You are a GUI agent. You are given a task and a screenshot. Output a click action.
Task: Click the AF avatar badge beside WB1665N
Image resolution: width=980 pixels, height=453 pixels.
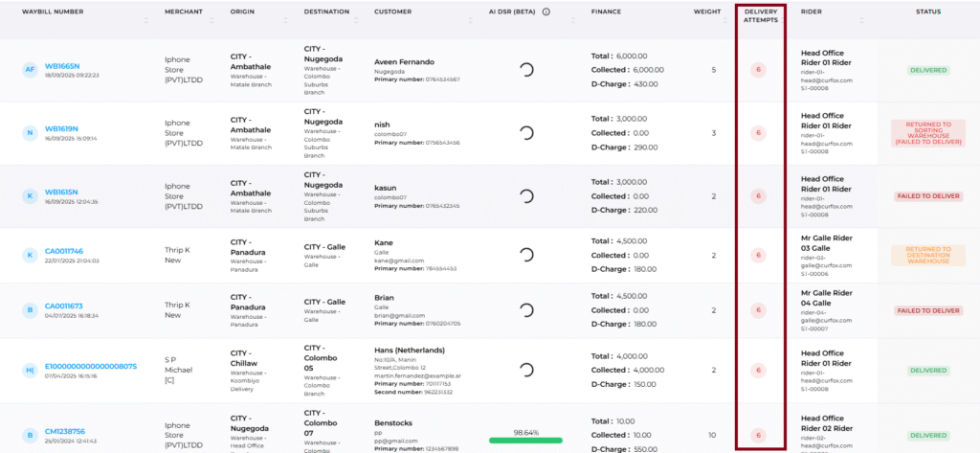coord(31,69)
